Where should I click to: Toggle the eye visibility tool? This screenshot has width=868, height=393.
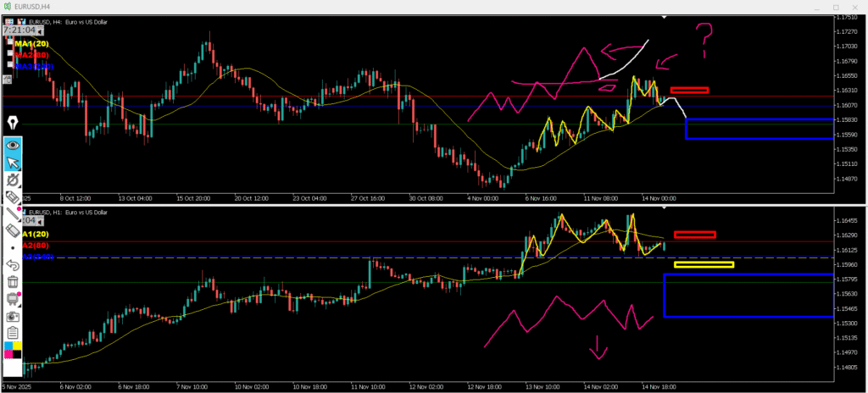pyautogui.click(x=13, y=146)
